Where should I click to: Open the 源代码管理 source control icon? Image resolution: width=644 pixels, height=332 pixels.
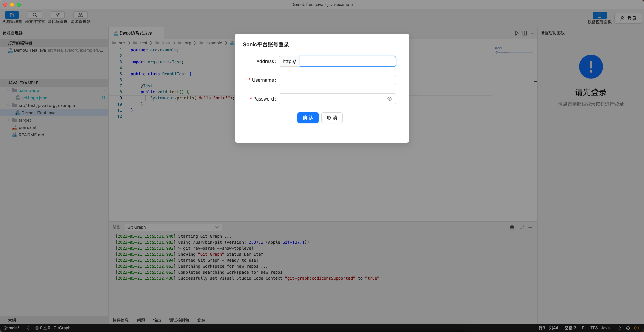pos(58,15)
